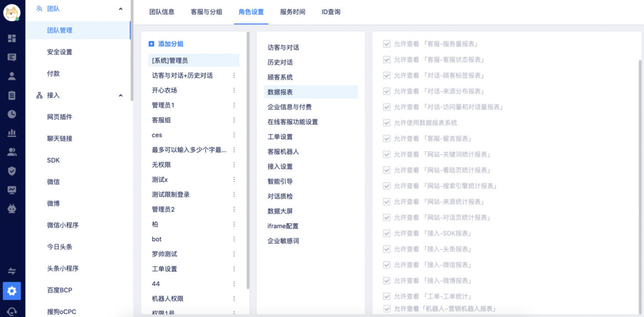
Task: Open the three-dot menu for bot
Action: (234, 239)
